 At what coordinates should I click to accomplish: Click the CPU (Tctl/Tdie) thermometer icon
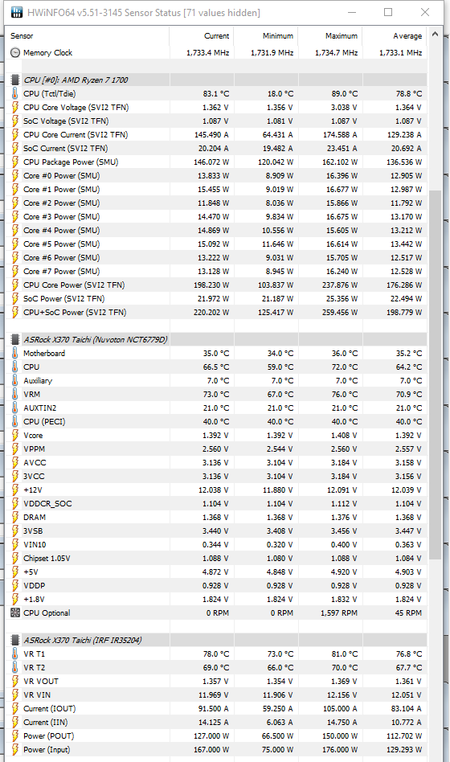tap(16, 93)
